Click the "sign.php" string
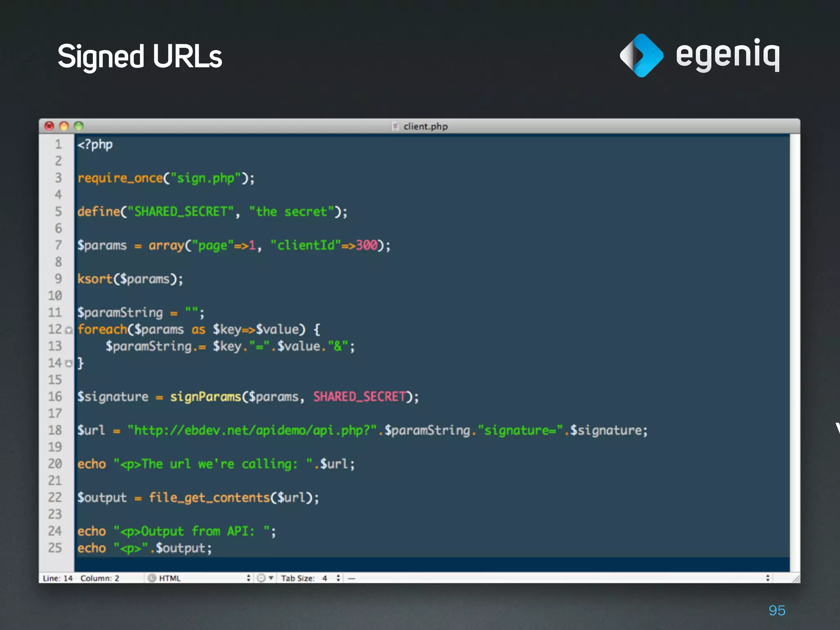This screenshot has width=840, height=630. [x=205, y=178]
